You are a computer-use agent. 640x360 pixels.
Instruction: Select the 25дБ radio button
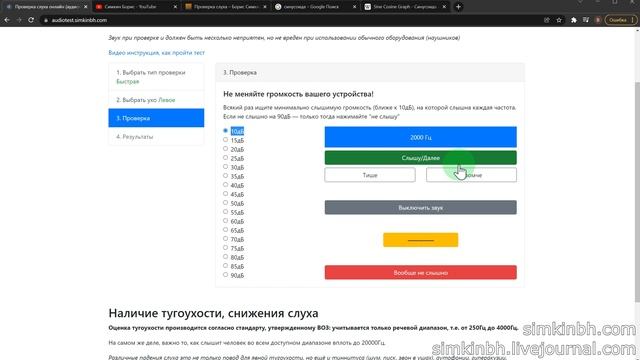[x=225, y=158]
